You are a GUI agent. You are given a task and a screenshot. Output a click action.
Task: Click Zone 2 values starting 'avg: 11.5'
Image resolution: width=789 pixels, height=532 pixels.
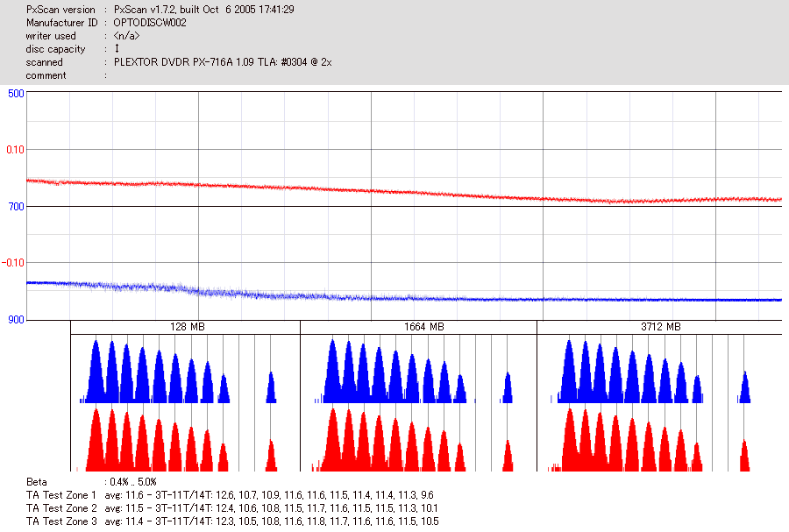click(x=271, y=508)
